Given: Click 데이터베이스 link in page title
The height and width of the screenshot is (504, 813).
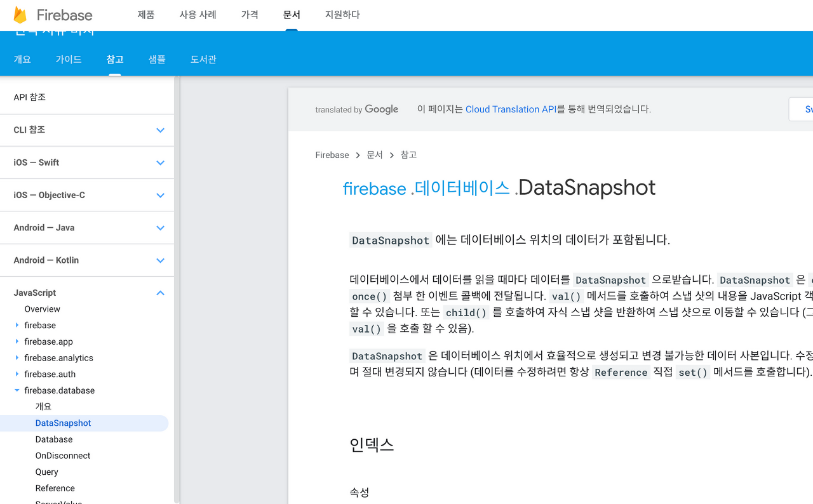Looking at the screenshot, I should click(x=462, y=188).
